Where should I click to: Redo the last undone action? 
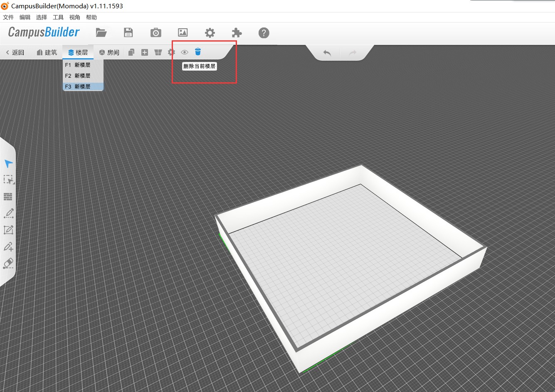point(353,53)
